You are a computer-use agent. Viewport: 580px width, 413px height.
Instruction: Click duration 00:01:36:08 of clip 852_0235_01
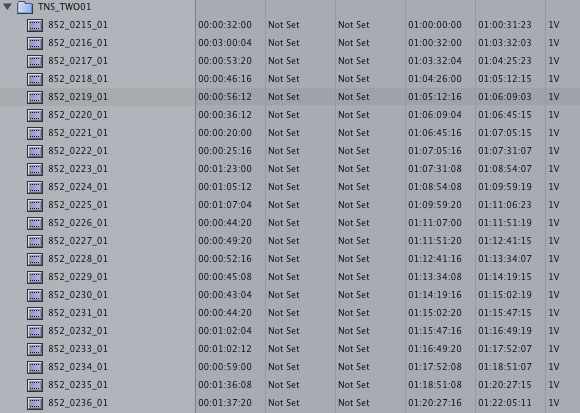225,385
